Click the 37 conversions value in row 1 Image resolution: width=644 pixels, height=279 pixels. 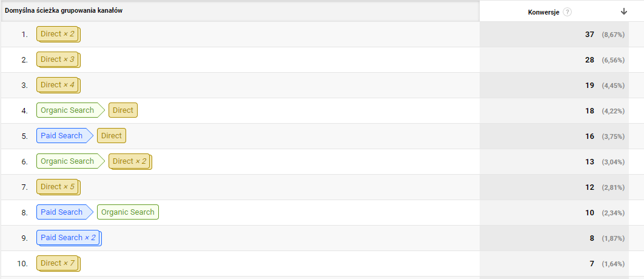(589, 34)
